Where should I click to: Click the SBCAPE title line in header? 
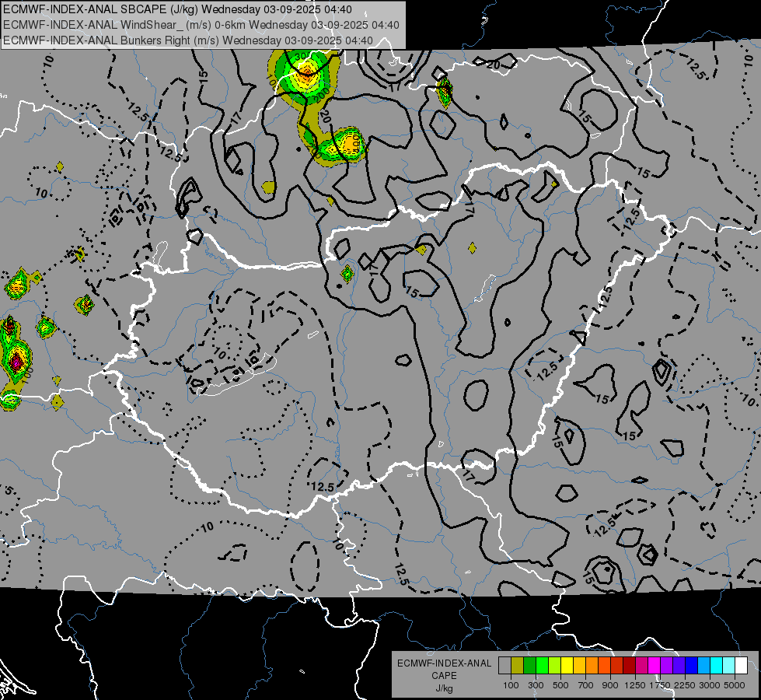pyautogui.click(x=178, y=9)
